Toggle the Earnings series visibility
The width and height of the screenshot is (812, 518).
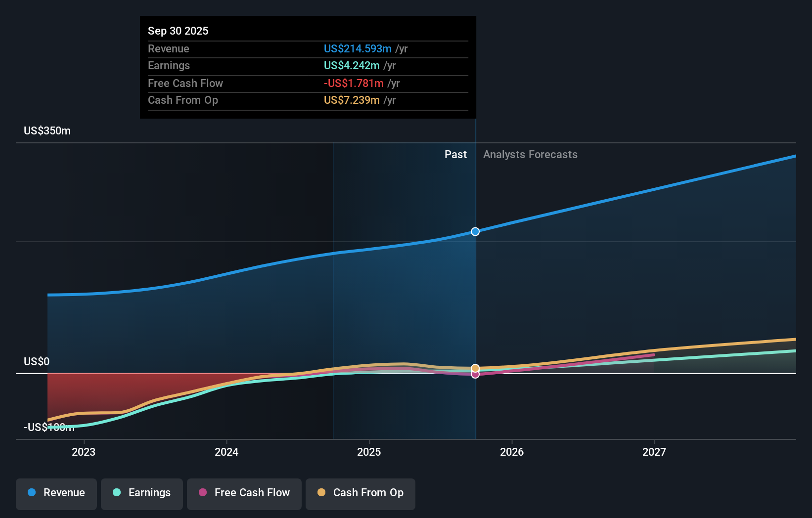141,493
